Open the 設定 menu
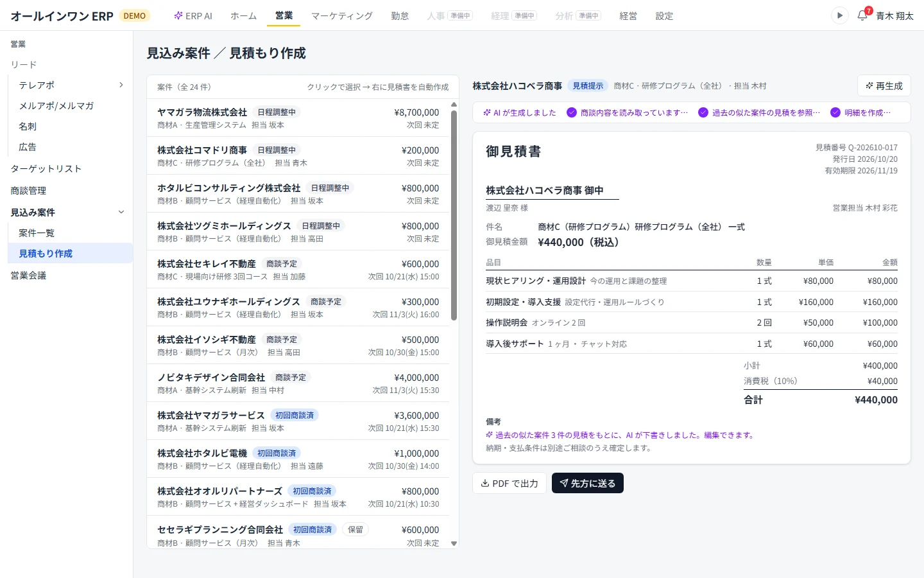The height and width of the screenshot is (578, 924). click(x=664, y=15)
